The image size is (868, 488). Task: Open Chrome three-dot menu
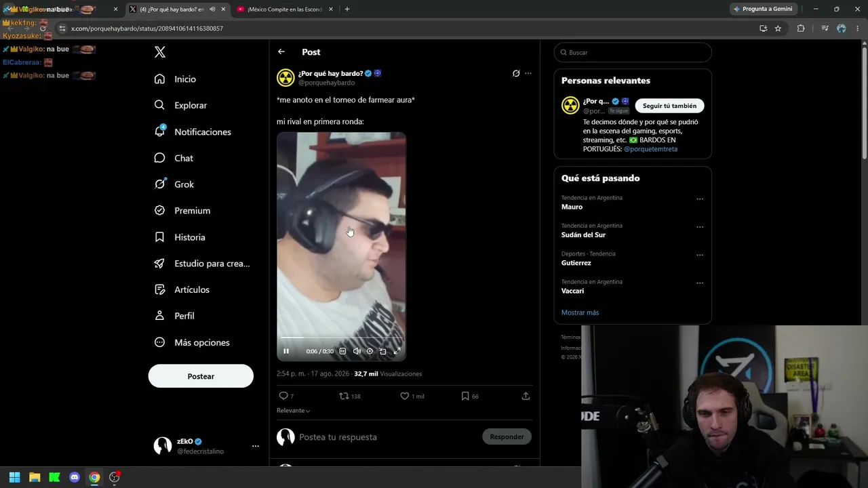click(858, 28)
